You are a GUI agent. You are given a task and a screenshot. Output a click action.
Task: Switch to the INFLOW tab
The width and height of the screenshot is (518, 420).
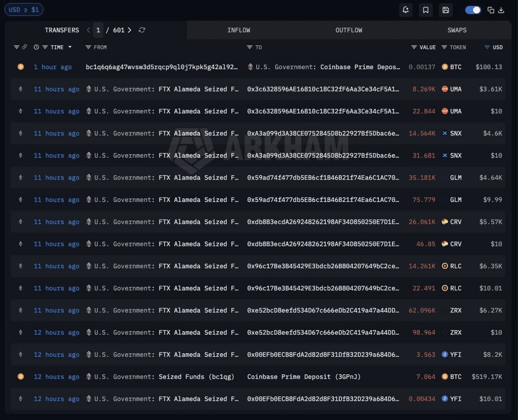[239, 30]
